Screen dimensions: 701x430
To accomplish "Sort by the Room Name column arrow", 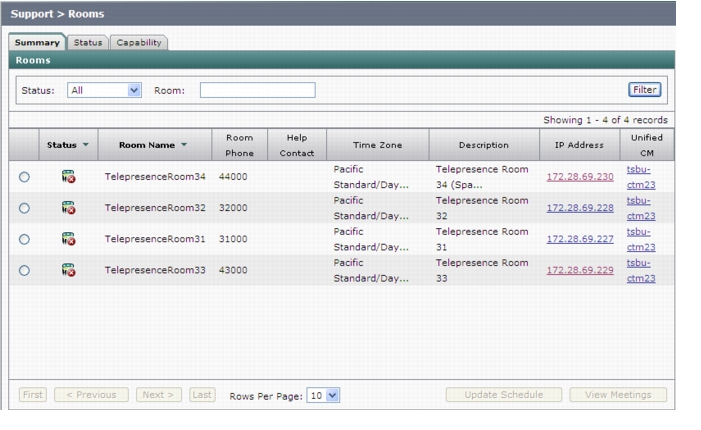I will 184,145.
